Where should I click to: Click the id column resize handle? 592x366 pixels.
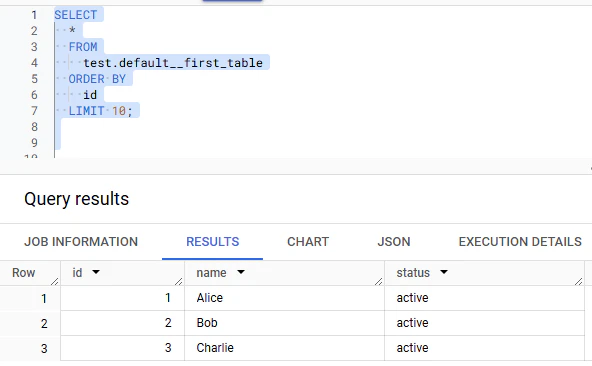coord(179,281)
